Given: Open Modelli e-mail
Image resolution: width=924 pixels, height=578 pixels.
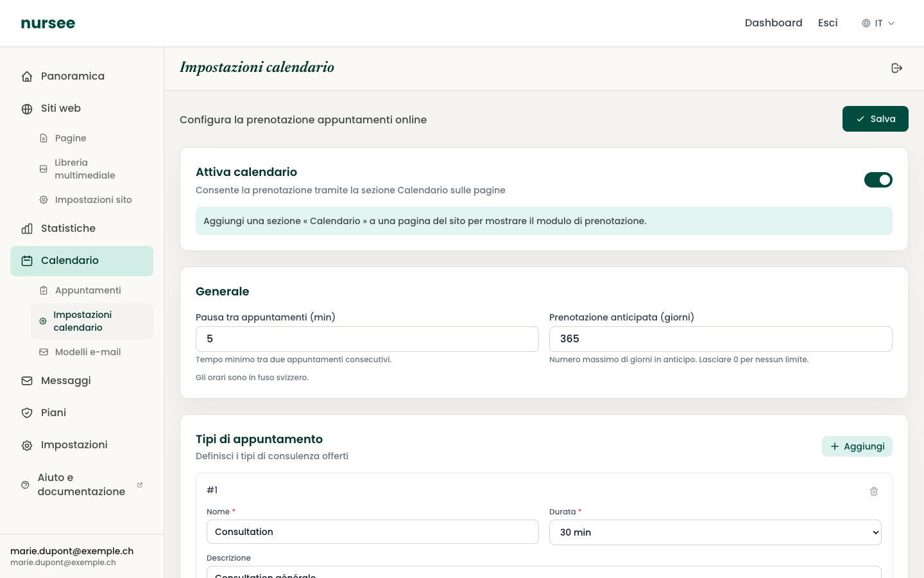Looking at the screenshot, I should (92, 352).
